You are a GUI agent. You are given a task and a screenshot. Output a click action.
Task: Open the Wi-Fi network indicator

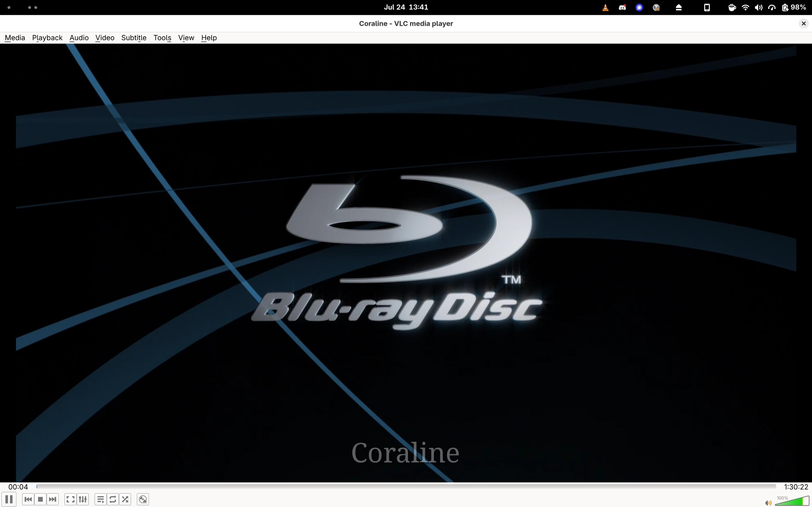745,7
